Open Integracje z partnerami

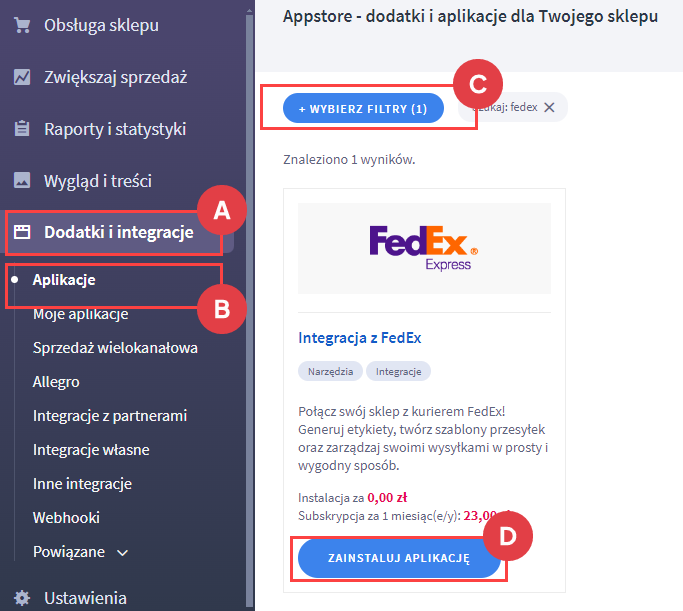pyautogui.click(x=110, y=416)
